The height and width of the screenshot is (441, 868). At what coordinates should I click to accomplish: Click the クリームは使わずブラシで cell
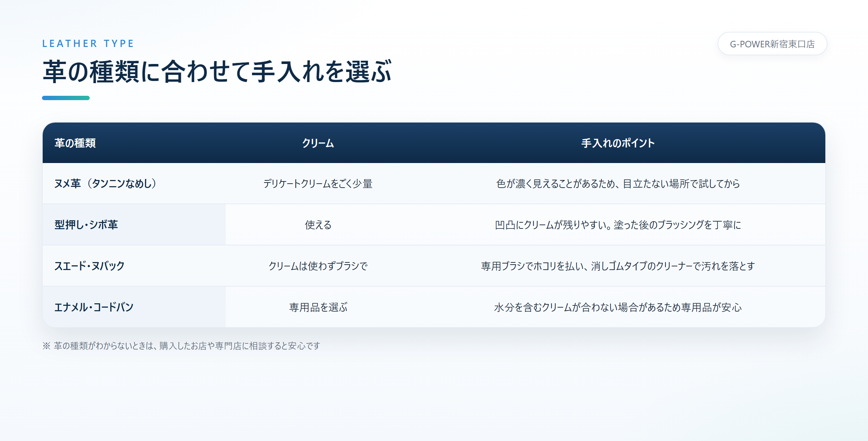pos(318,266)
